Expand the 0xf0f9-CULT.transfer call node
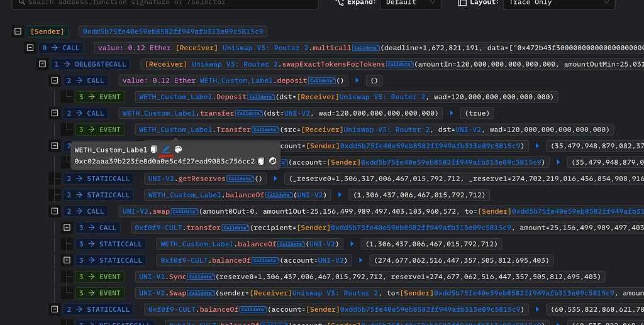Viewport: 644px width, 325px height. tap(67, 228)
